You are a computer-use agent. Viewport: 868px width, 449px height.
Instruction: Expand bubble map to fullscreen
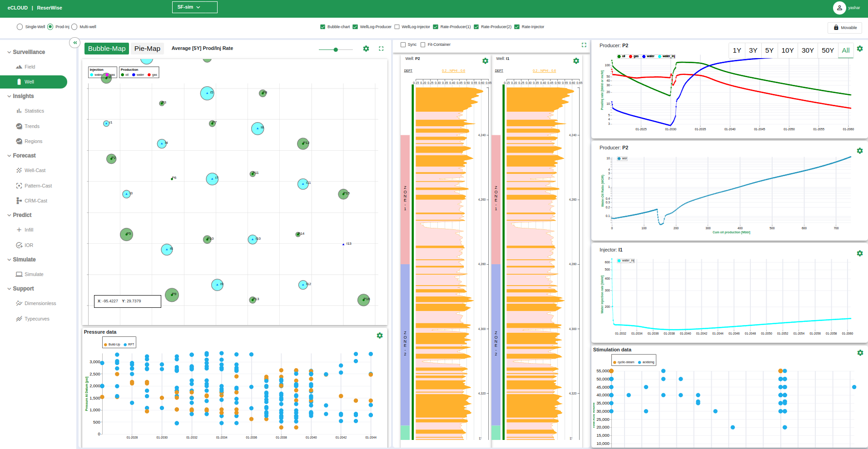tap(381, 49)
